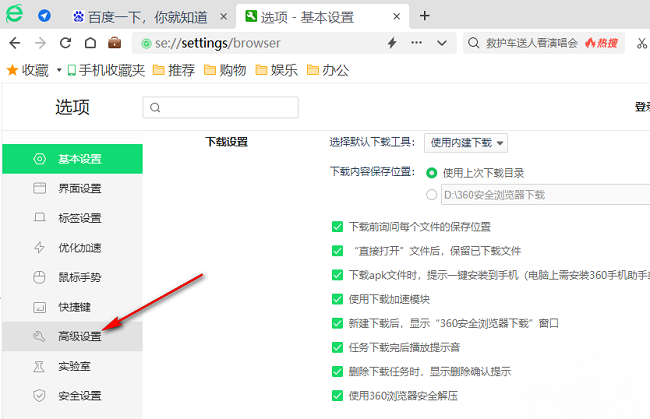Click the brown briefcase toolbar icon
The height and width of the screenshot is (419, 650).
(115, 43)
